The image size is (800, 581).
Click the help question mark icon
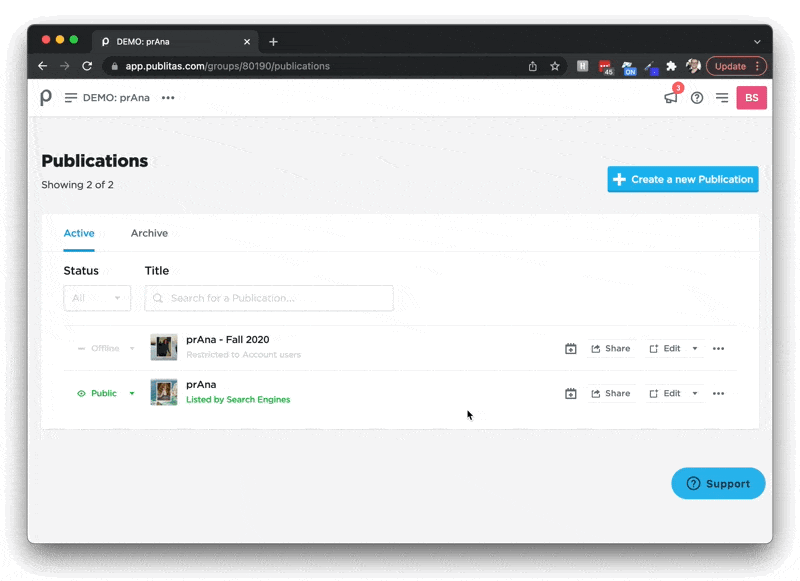coord(697,97)
